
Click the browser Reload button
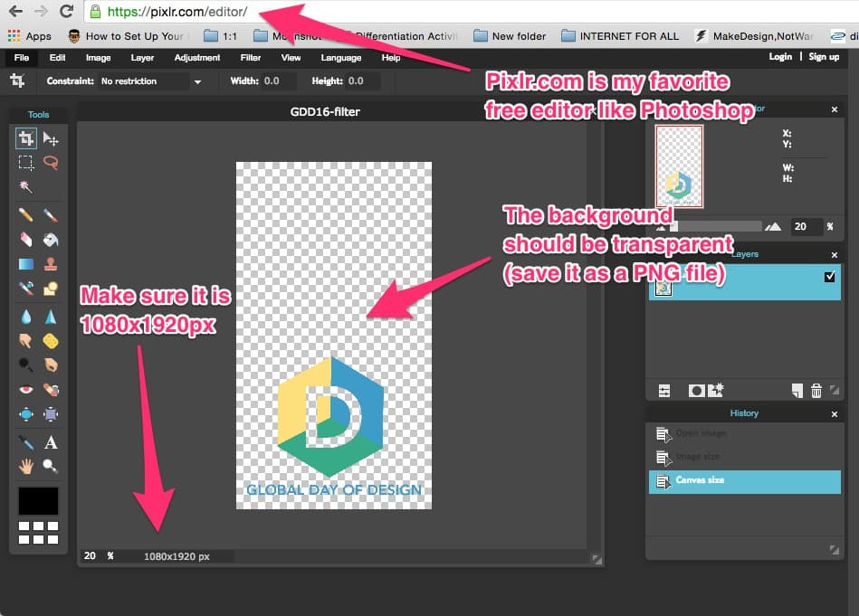(67, 11)
